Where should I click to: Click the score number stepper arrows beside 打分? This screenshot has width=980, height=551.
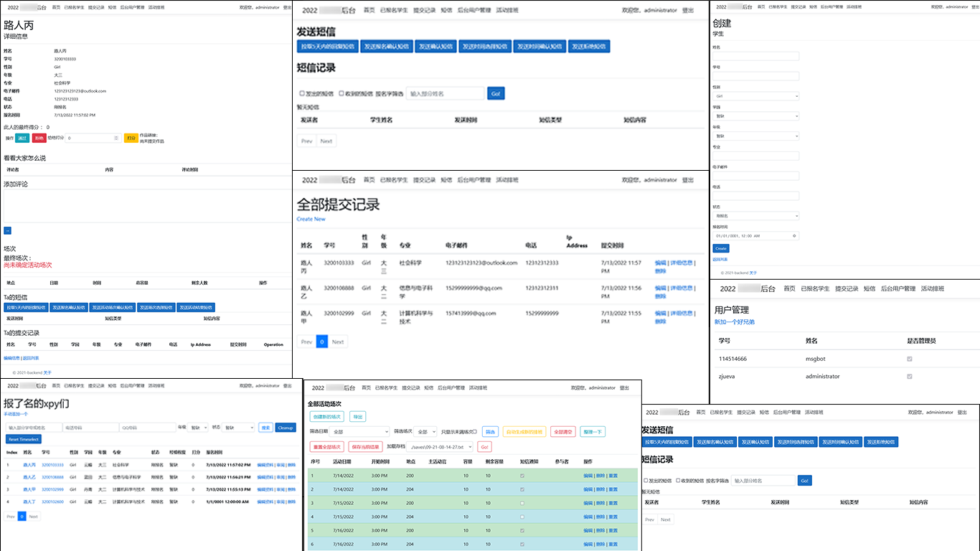click(117, 138)
